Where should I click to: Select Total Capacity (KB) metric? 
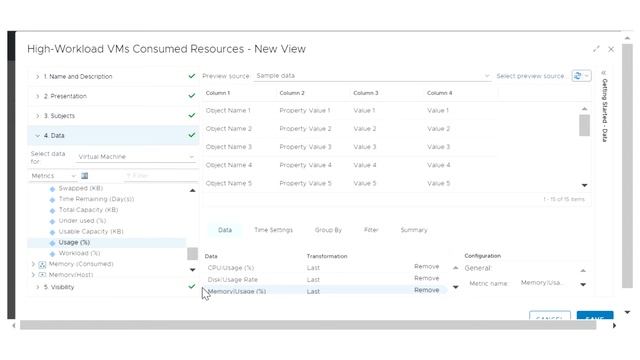pos(88,210)
